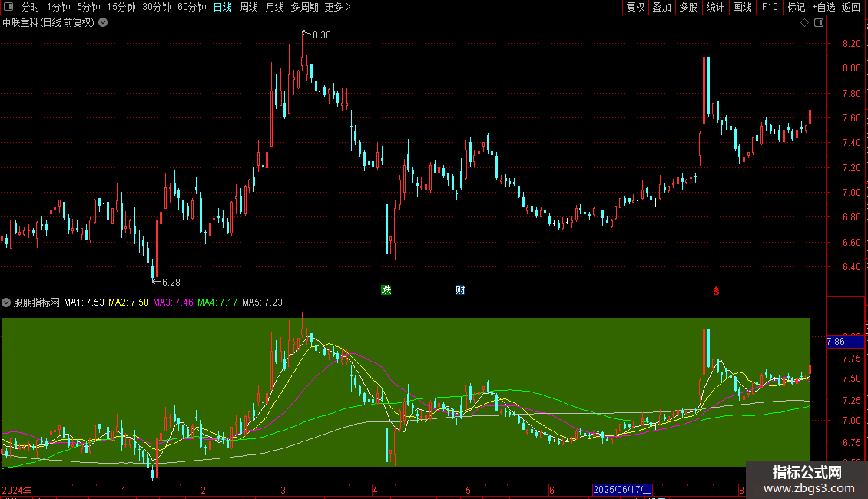The image size is (868, 499).
Task: Click month 5 on the time axis
Action: 468,490
